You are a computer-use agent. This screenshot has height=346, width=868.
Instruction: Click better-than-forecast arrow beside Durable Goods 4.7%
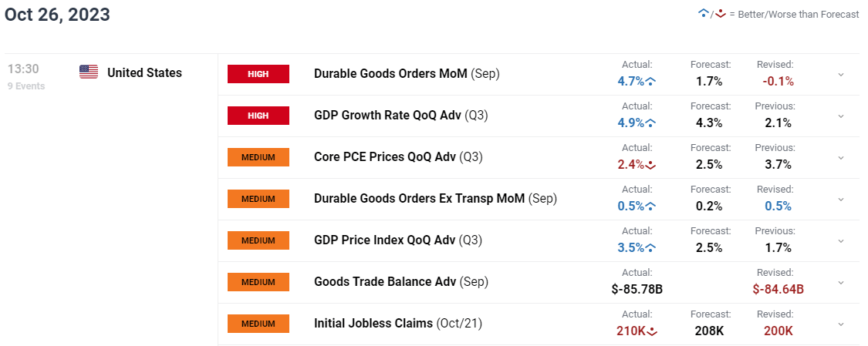tap(650, 81)
